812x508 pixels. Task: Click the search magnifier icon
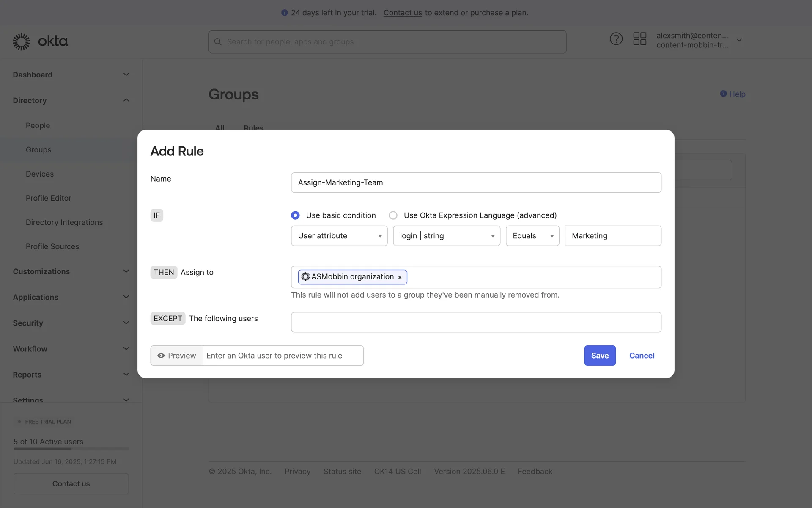[x=218, y=42]
